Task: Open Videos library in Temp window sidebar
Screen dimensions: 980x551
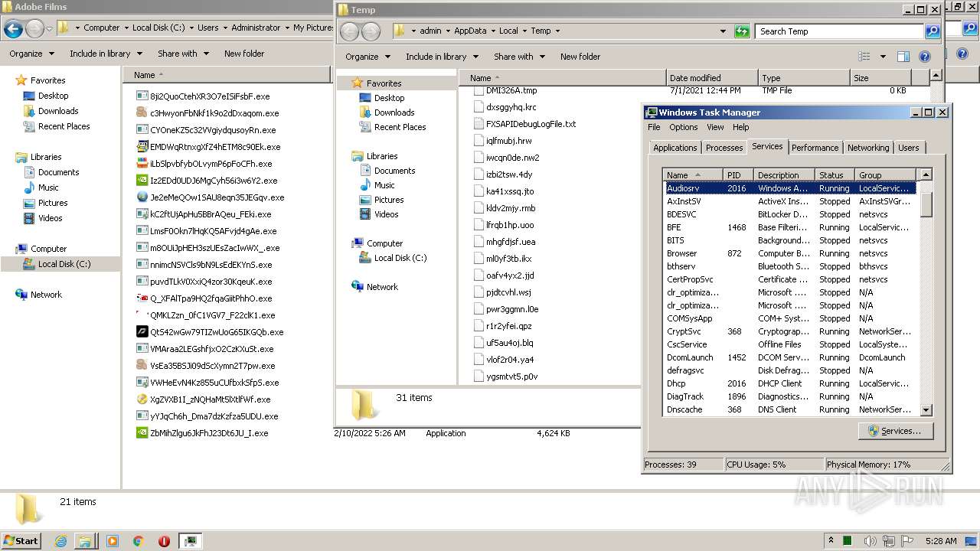Action: pos(386,214)
